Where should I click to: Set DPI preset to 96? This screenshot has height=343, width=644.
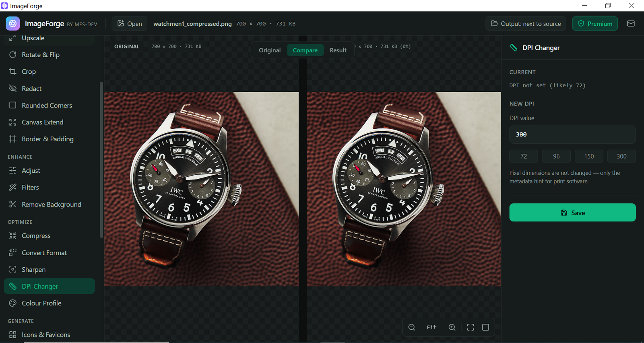coord(556,156)
